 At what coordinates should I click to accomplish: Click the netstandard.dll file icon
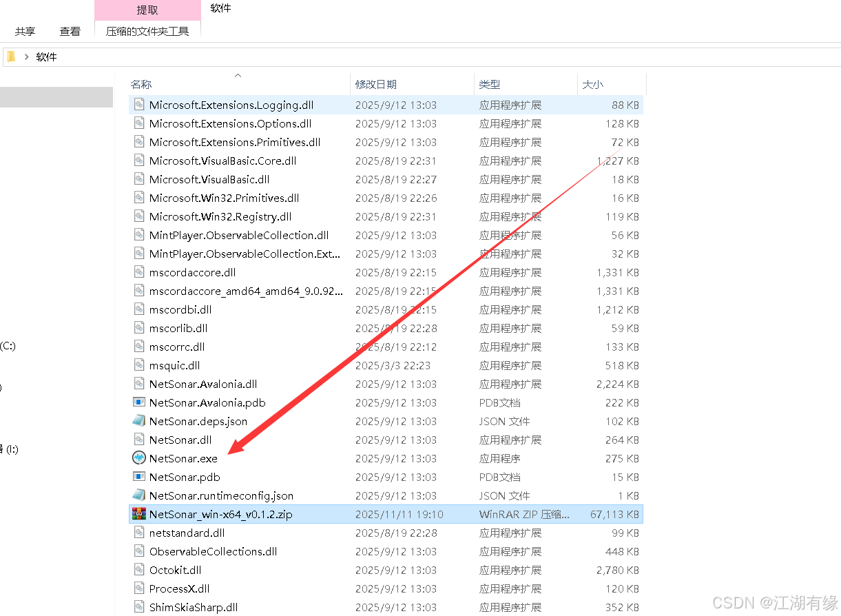pos(138,533)
